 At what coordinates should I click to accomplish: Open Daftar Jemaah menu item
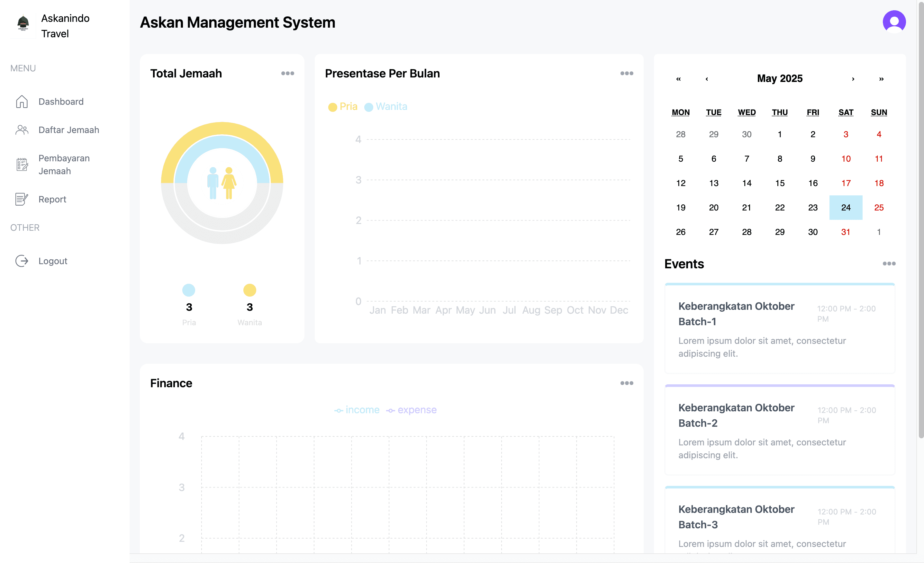pos(68,130)
